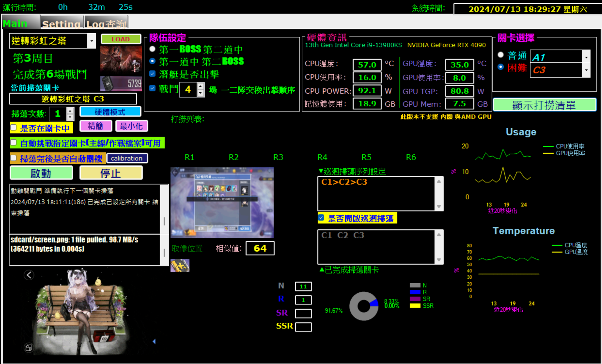Viewport: 602px width, 364px height.
Task: Click the 相似值 similarity value field
Action: click(260, 248)
